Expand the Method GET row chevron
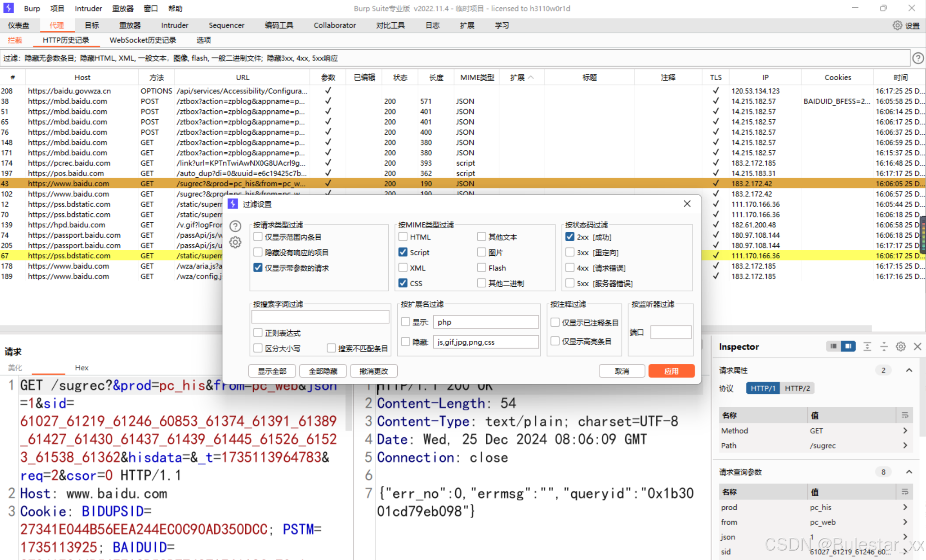 [905, 430]
